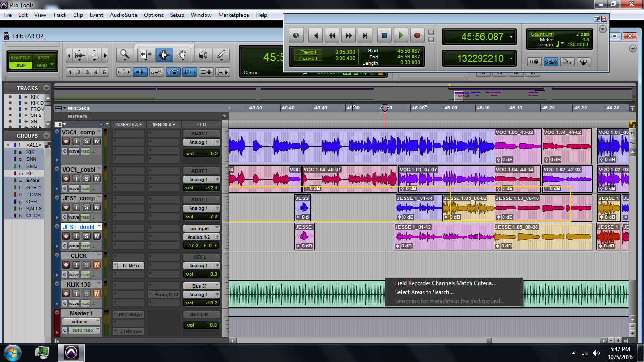644x362 pixels.
Task: Toggle Mirrored MIDI Editing icon
Action: coord(157,72)
